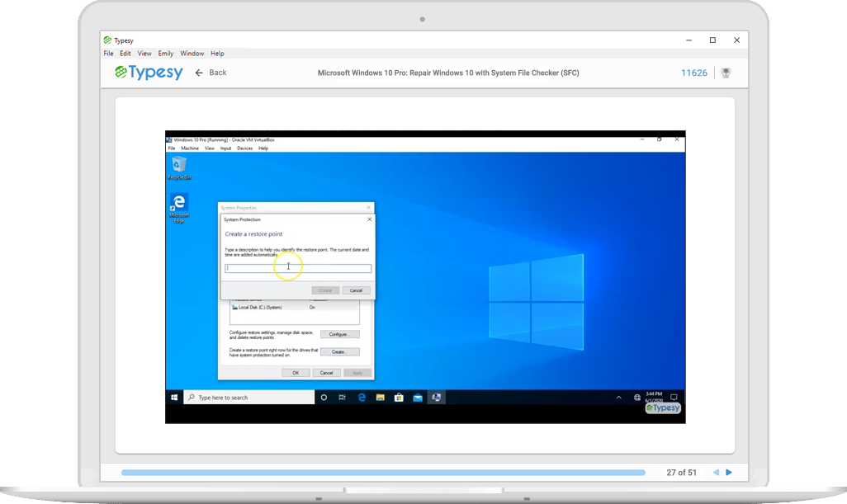The width and height of the screenshot is (847, 504).
Task: Select the System Properties taskbar icon
Action: (437, 397)
